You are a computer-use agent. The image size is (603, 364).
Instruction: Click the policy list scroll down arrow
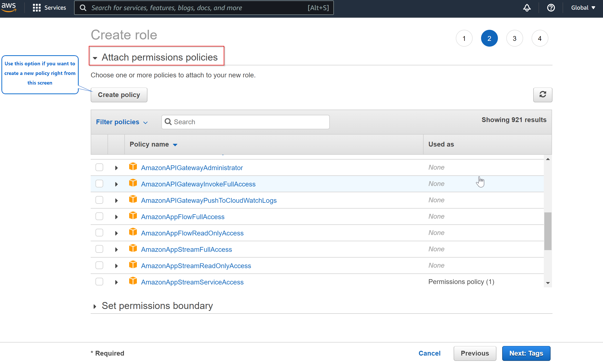pos(548,283)
